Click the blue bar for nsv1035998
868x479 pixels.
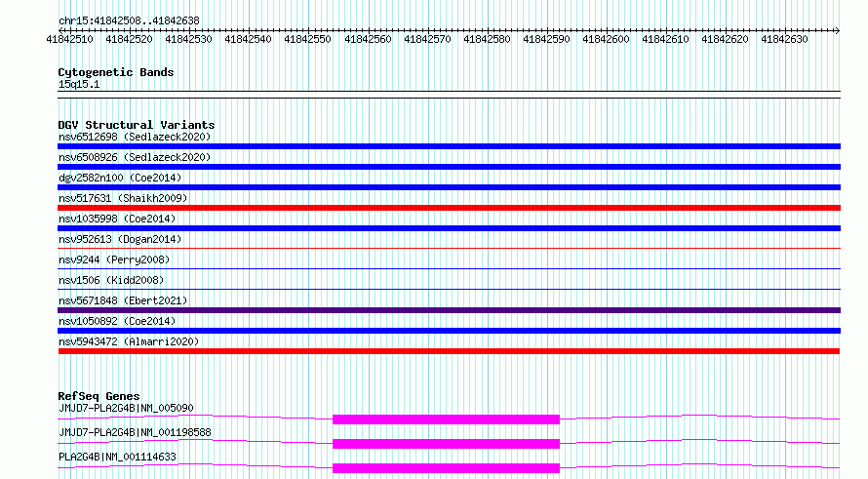pyautogui.click(x=449, y=228)
